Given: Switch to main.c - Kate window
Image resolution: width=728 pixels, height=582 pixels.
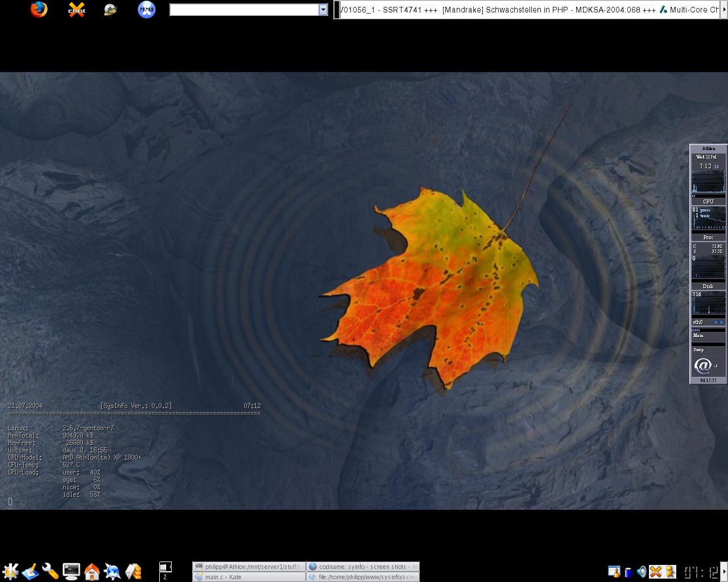Looking at the screenshot, I should coord(249,577).
